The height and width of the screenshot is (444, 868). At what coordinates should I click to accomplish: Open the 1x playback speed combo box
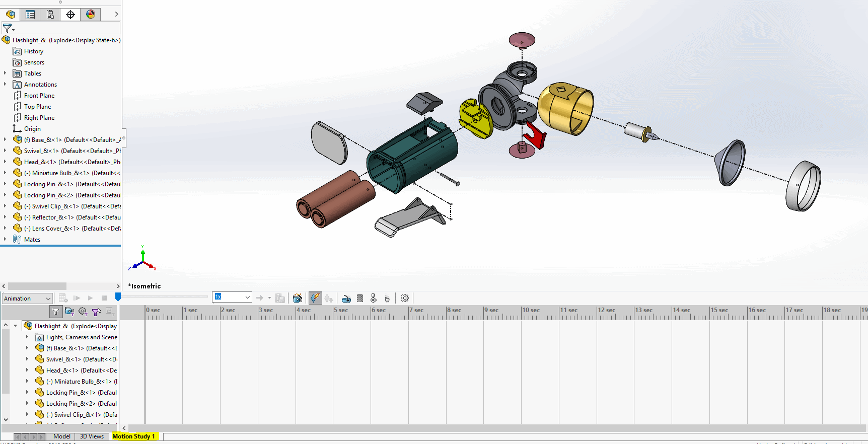tap(232, 297)
